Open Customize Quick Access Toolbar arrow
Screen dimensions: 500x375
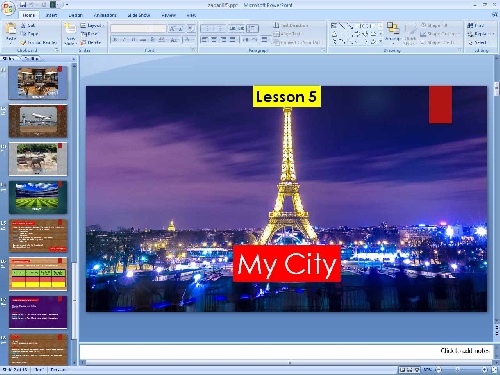tap(67, 5)
